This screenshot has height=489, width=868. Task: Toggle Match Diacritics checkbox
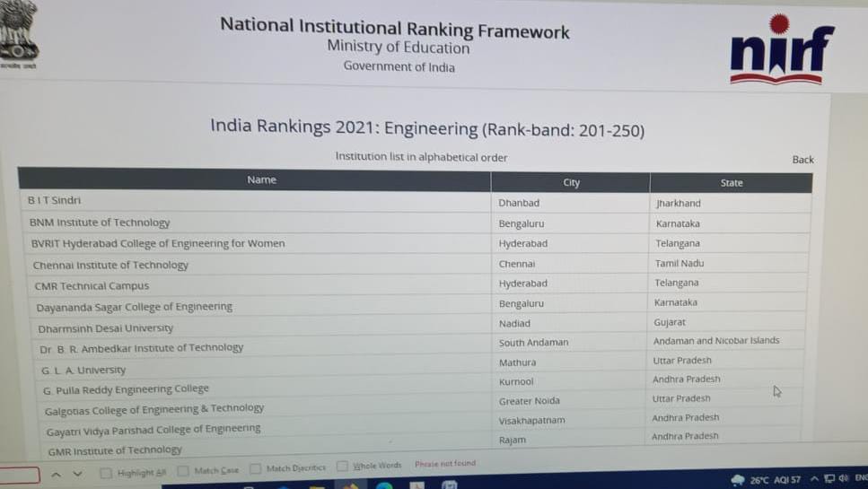pos(255,468)
